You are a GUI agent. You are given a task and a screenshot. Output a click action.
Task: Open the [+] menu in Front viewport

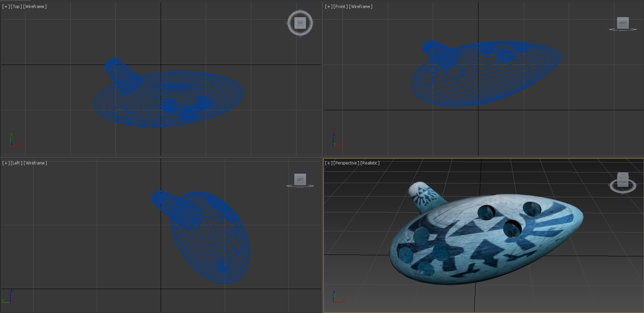click(328, 6)
